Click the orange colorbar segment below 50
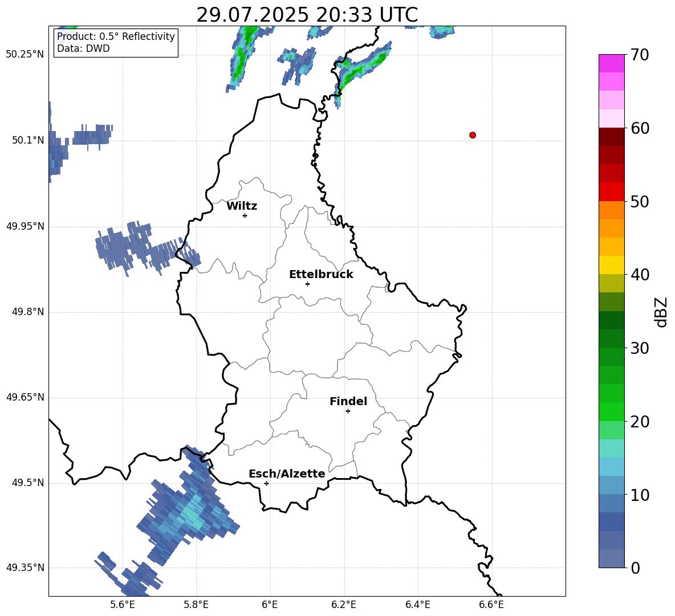 point(611,210)
